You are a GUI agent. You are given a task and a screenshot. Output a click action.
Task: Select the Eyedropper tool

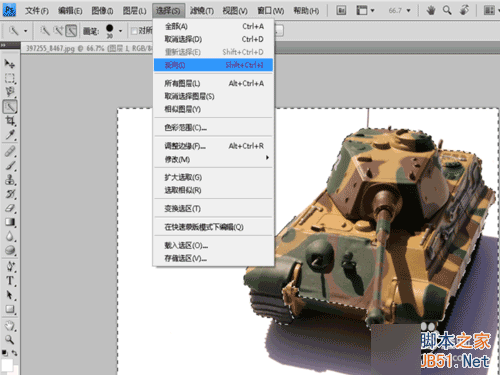click(9, 135)
